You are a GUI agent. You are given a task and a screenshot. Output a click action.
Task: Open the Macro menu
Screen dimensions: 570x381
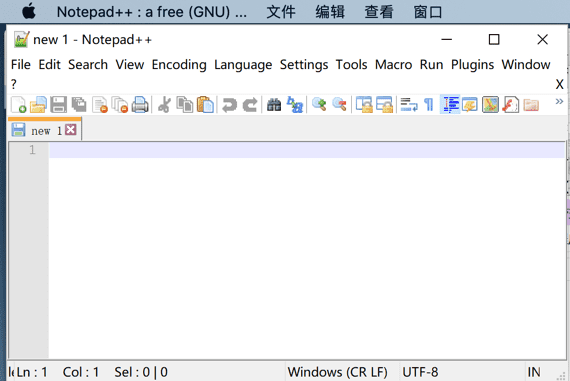click(393, 65)
